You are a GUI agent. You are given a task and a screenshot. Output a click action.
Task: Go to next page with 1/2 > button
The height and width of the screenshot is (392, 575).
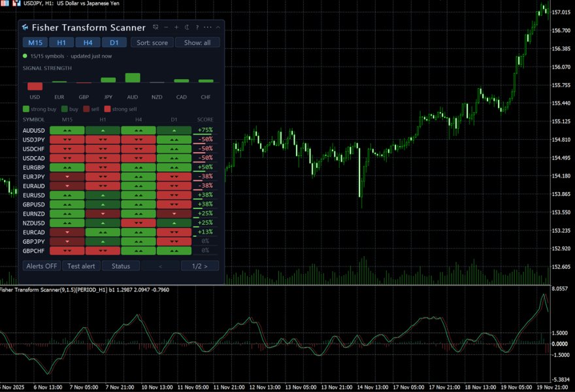tap(200, 266)
